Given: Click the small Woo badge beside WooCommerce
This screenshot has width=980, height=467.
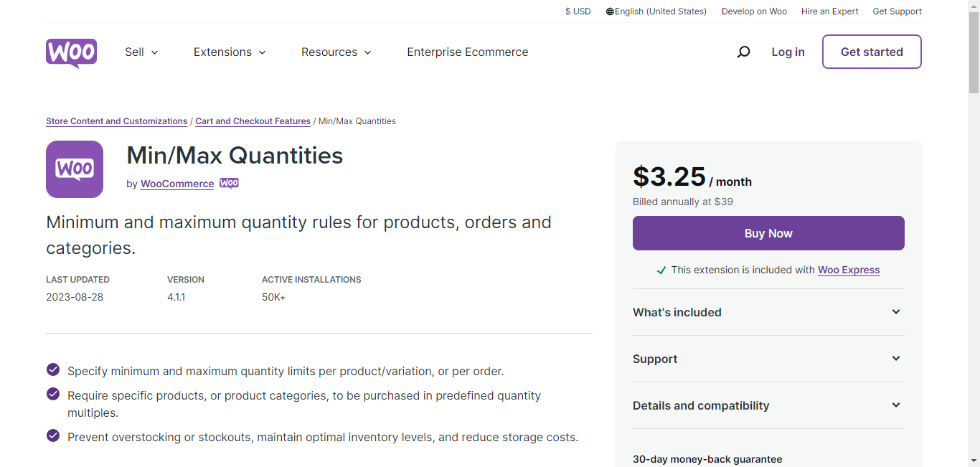Looking at the screenshot, I should [x=229, y=183].
